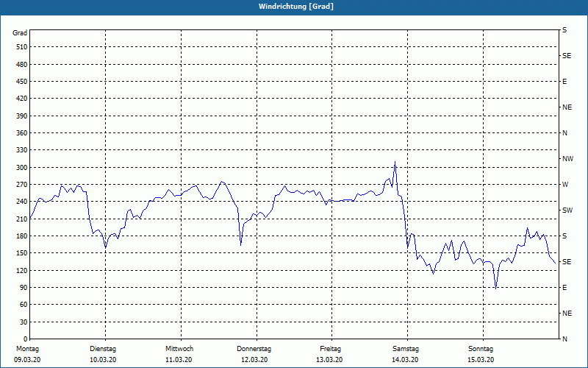Image resolution: width=588 pixels, height=368 pixels.
Task: Click the "W" compass label
Action: (x=565, y=185)
